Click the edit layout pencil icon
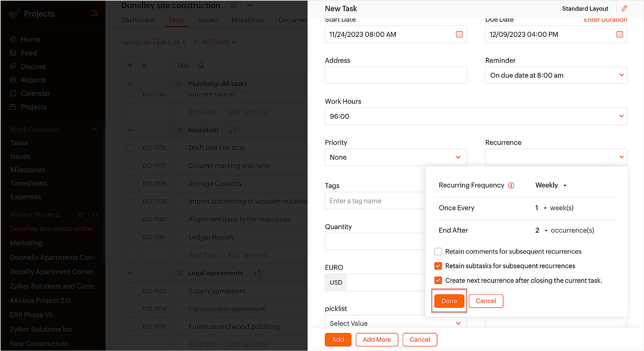Screen dimensions: 644x351 [x=624, y=8]
